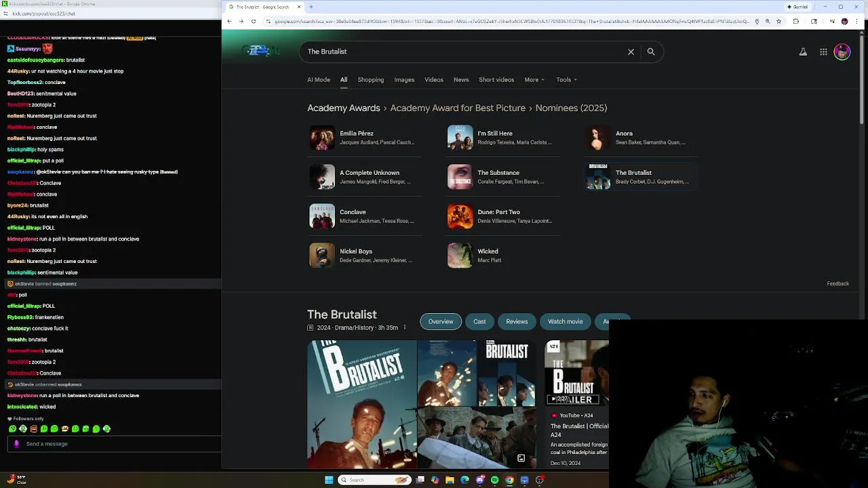Click the Nominees (2025) breadcrumb

572,108
